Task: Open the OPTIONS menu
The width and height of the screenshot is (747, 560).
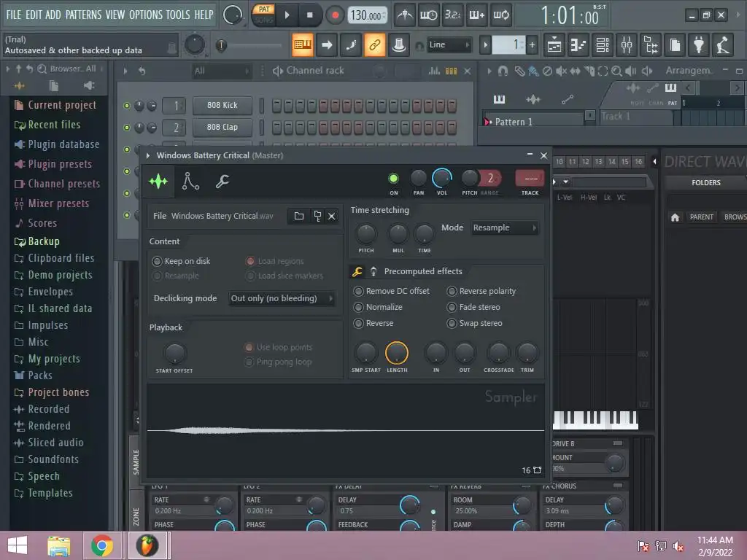Action: click(x=146, y=15)
